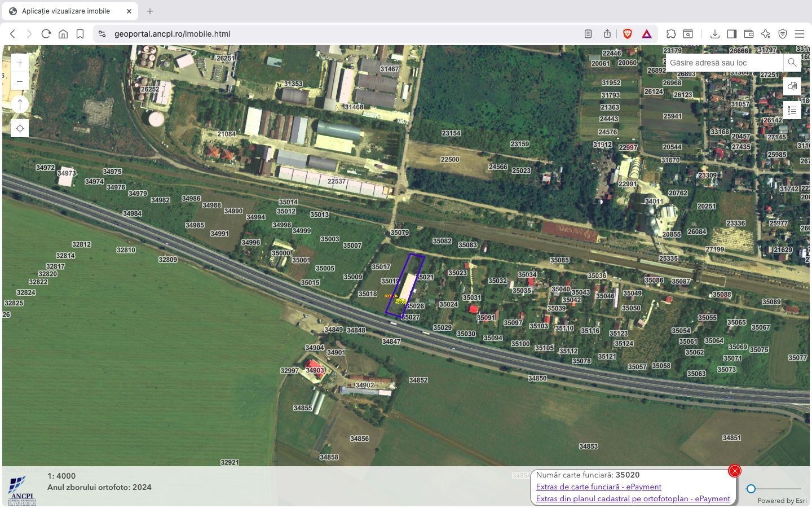Open the Brave Rewards triangle icon
The image size is (812, 508).
(x=647, y=34)
